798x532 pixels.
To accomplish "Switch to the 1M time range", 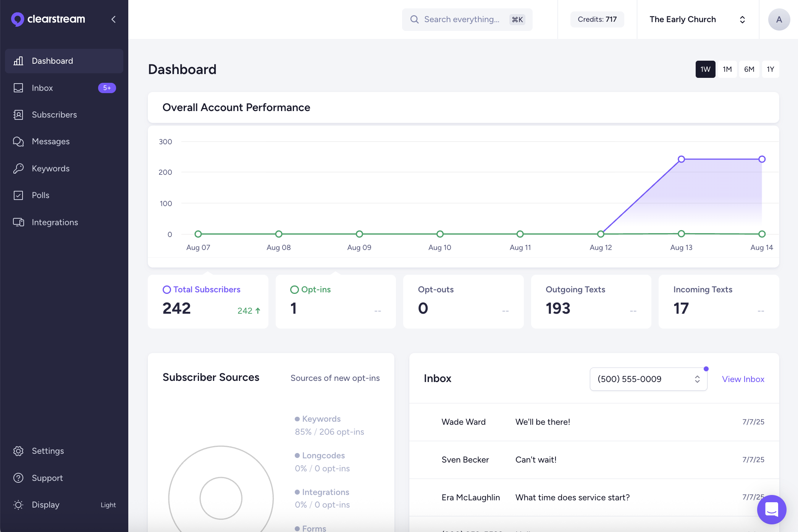I will (x=727, y=69).
